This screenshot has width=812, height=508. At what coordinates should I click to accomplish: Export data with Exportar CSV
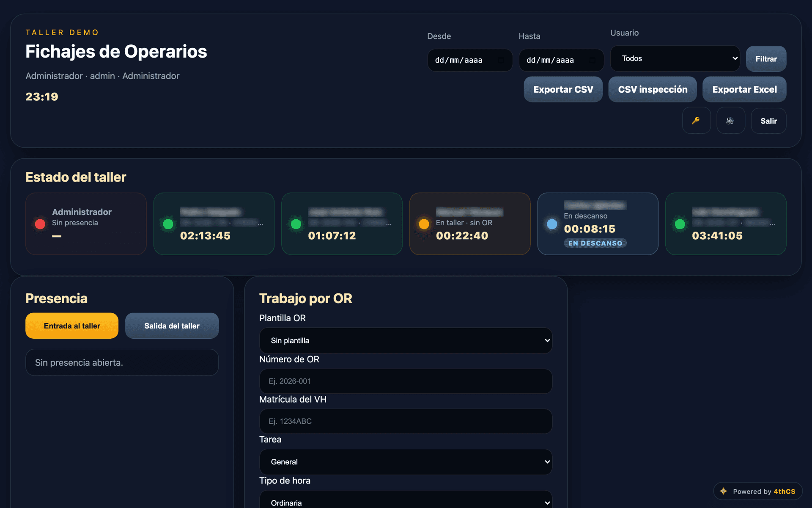pos(563,89)
